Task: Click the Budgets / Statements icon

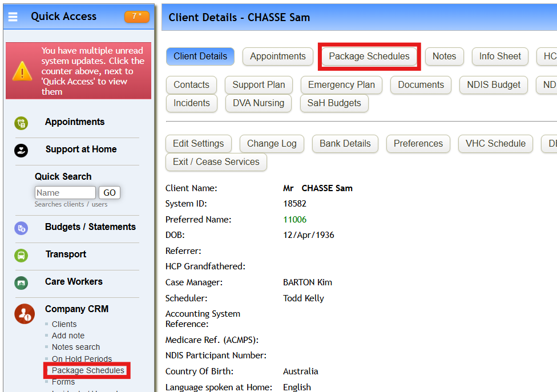Action: 21,228
